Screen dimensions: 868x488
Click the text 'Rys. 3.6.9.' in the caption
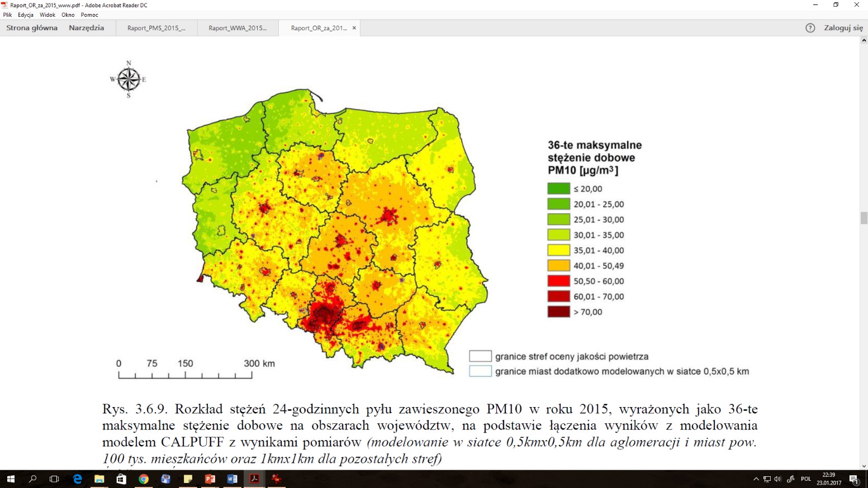[x=135, y=409]
